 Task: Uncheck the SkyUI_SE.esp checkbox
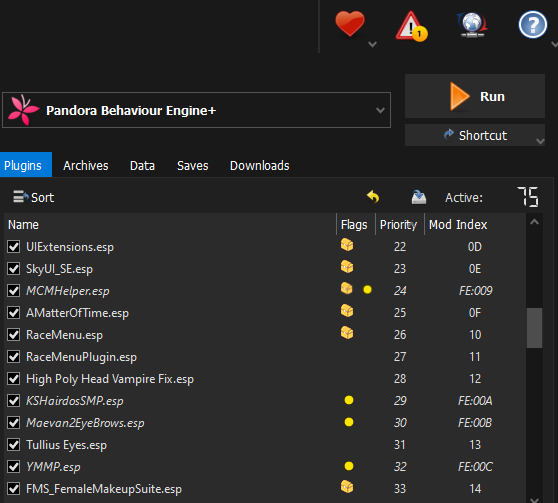coord(14,268)
